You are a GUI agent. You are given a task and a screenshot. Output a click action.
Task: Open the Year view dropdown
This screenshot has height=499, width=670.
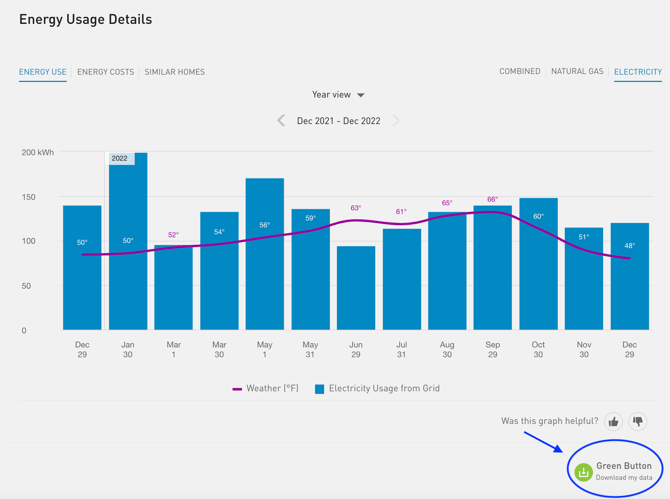tap(338, 94)
